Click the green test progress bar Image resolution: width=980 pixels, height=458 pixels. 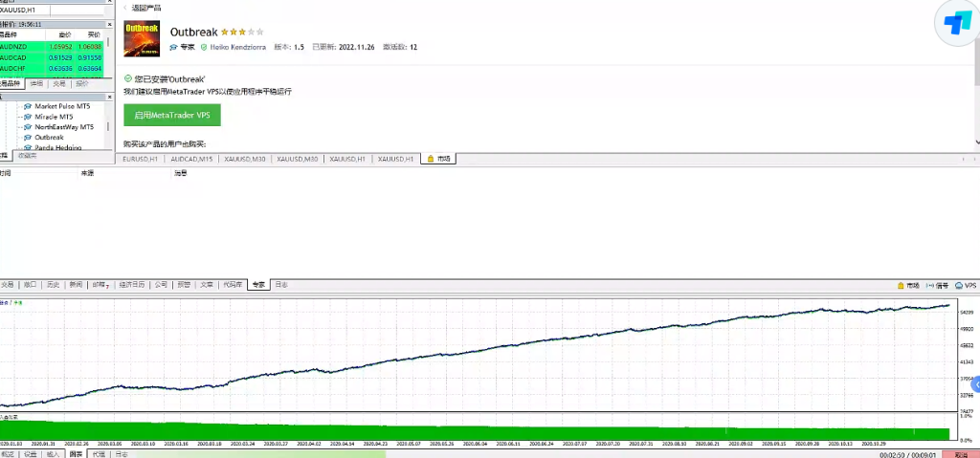point(261,454)
